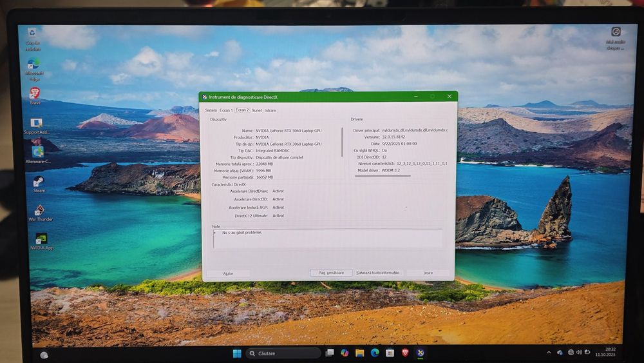Click the Nume value NVIDIA GeForce RTX 3060
Viewport: 644px width, 363px height.
pos(289,131)
